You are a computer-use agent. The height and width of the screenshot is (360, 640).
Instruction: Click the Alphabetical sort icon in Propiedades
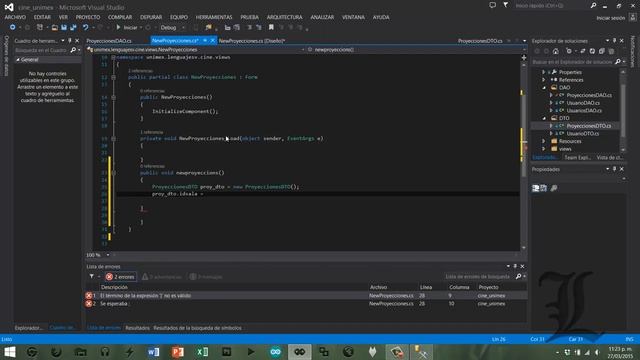[544, 188]
